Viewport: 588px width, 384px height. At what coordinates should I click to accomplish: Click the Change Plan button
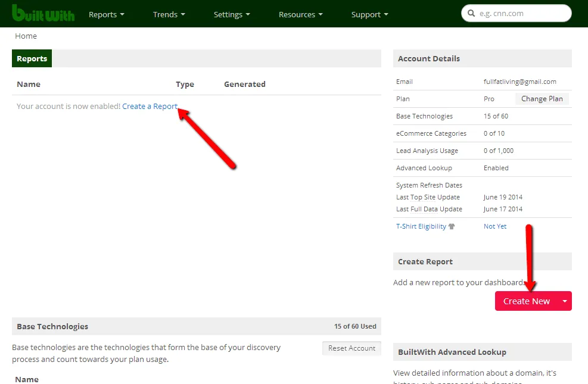coord(542,99)
